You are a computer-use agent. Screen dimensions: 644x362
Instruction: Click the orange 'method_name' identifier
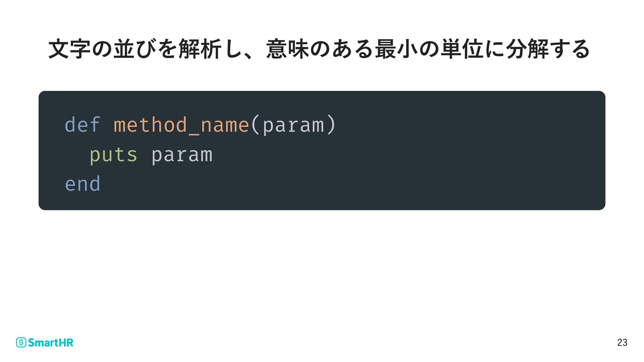click(181, 125)
